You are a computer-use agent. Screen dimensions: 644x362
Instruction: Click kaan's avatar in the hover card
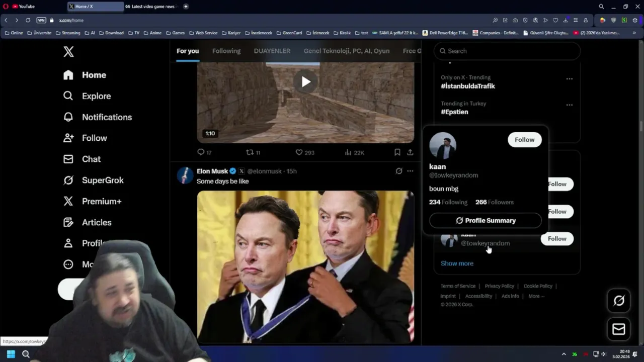click(x=443, y=146)
